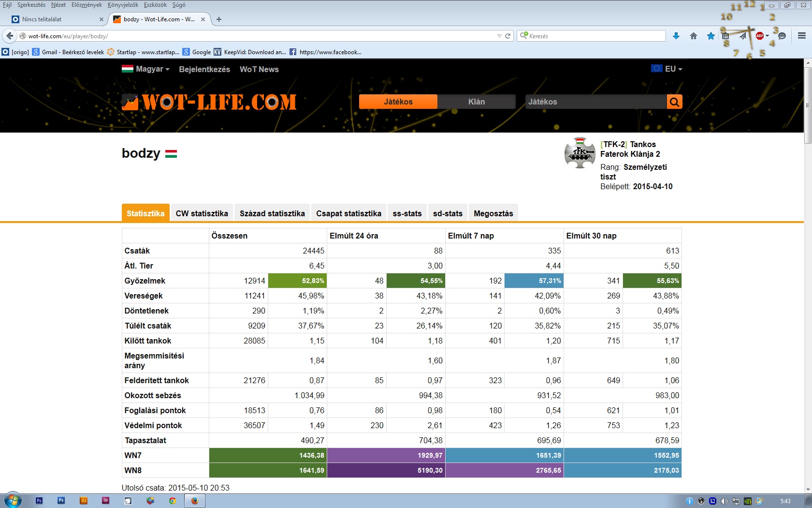Open the WoT News link
The width and height of the screenshot is (812, 508).
click(x=259, y=69)
